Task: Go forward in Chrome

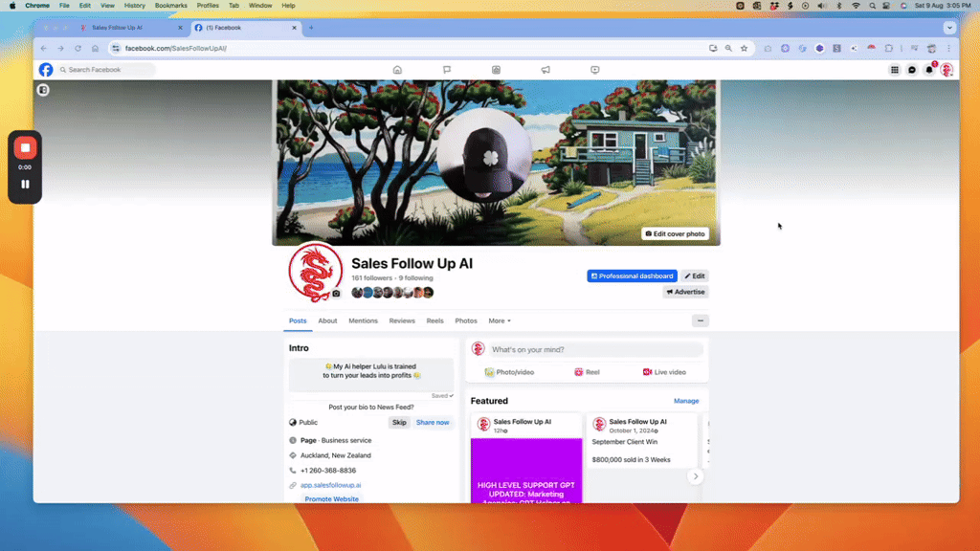Action: coord(60,48)
